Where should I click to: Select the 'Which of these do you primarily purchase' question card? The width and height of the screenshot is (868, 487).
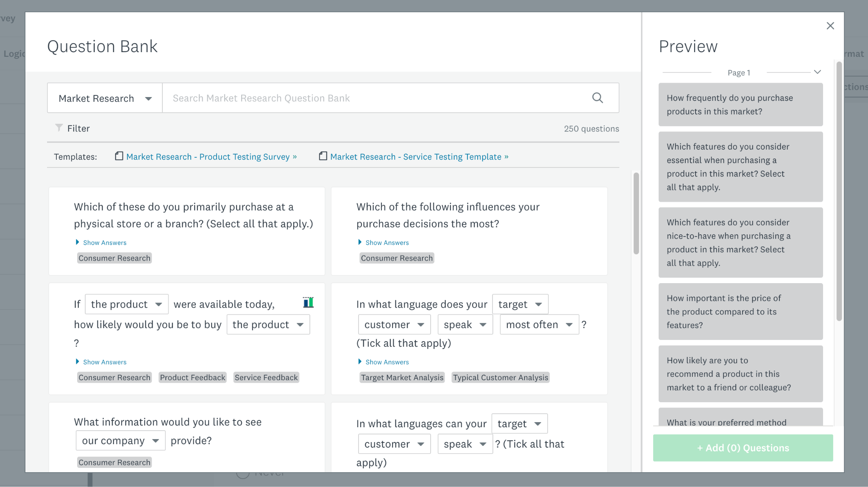(x=187, y=231)
